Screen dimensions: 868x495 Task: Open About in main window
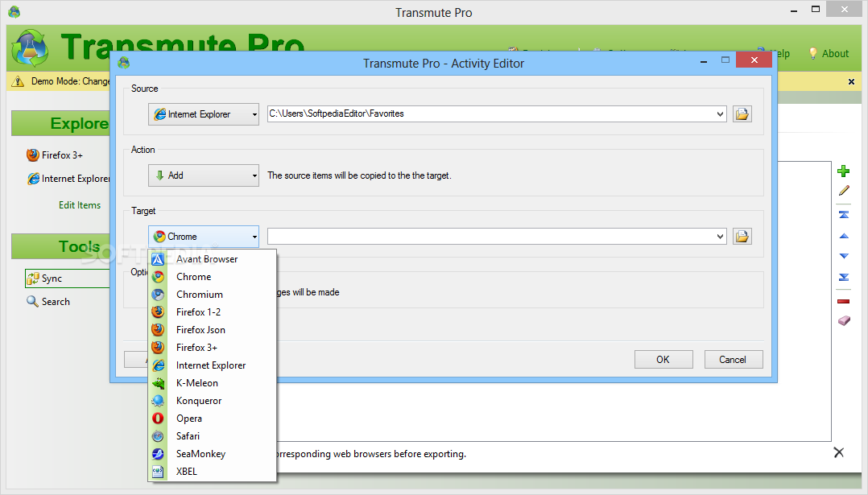click(x=835, y=54)
